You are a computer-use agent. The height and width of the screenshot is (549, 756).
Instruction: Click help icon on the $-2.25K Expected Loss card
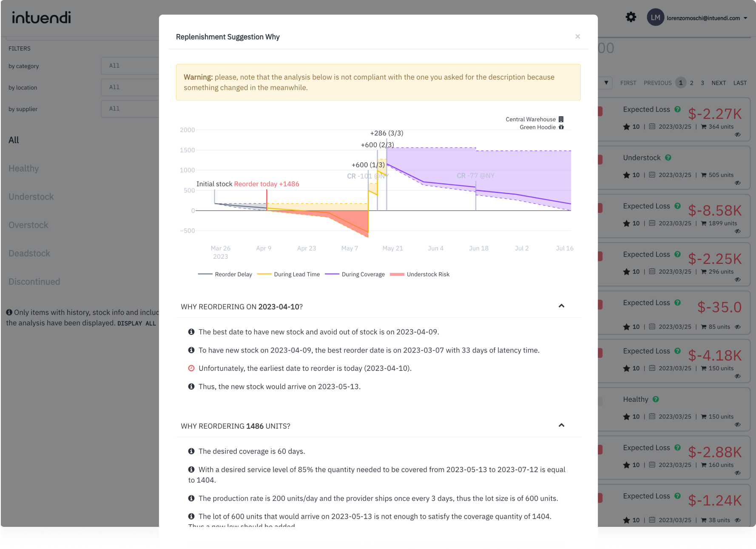point(678,254)
